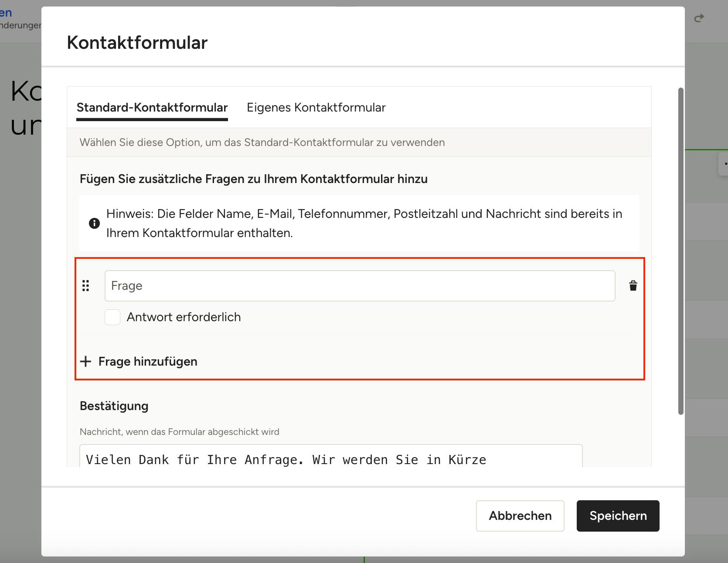Image resolution: width=728 pixels, height=563 pixels.
Task: Add another question via Frage hinzufügen text
Action: 148,362
